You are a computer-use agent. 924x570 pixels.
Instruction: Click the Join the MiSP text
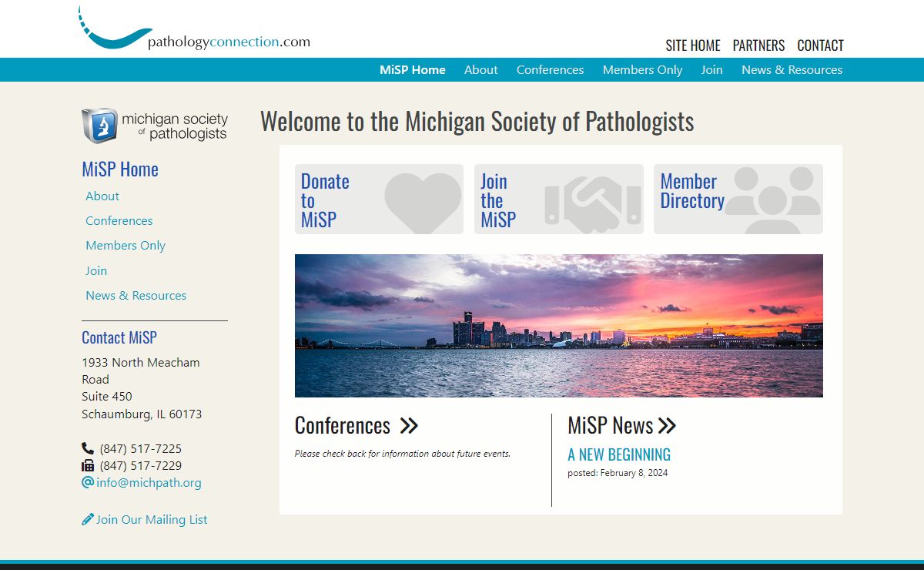click(x=498, y=200)
